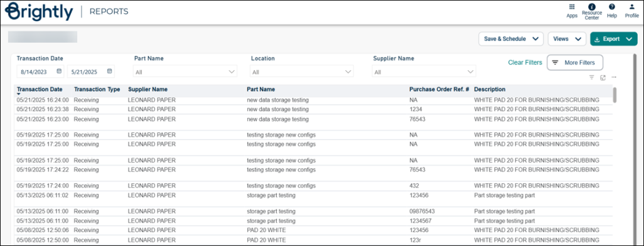Click Receiving in 05/19/2025 17:24:00 row
Screen dimensions: 644x246
tap(86, 186)
